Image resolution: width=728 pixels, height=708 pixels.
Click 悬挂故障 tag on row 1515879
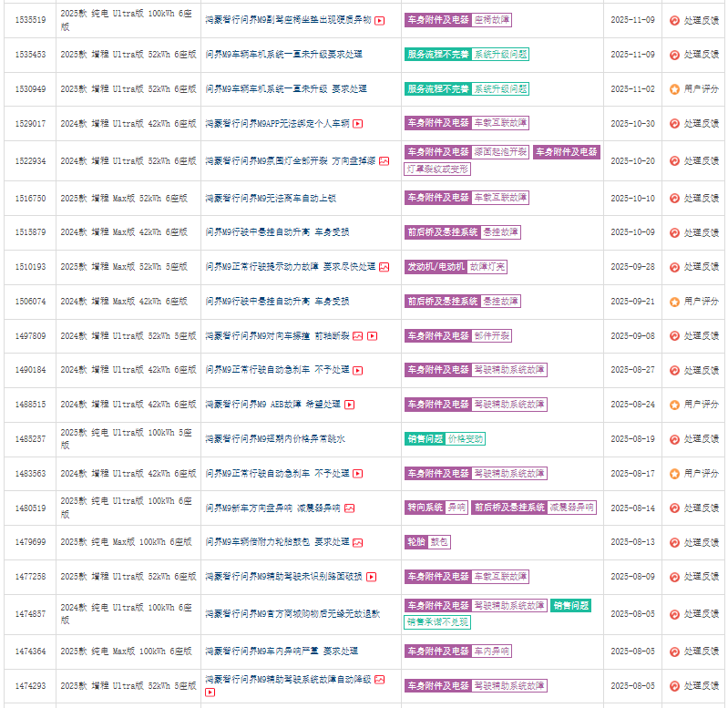500,232
